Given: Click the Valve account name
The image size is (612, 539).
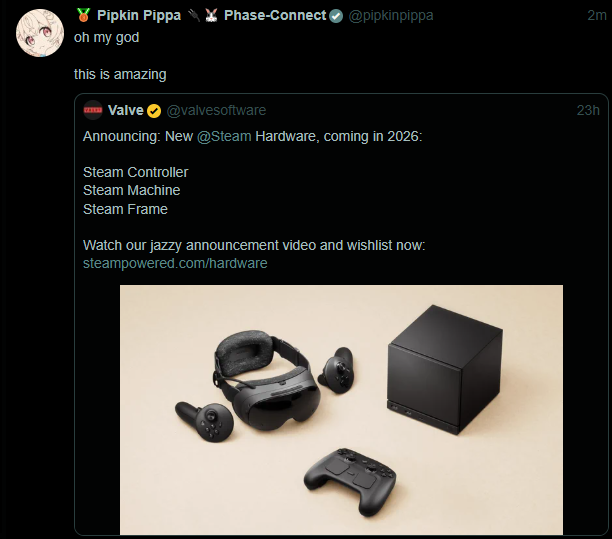Looking at the screenshot, I should 125,111.
